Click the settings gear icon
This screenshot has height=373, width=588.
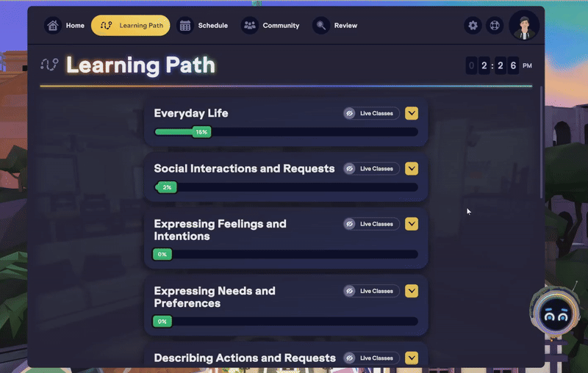(x=473, y=26)
